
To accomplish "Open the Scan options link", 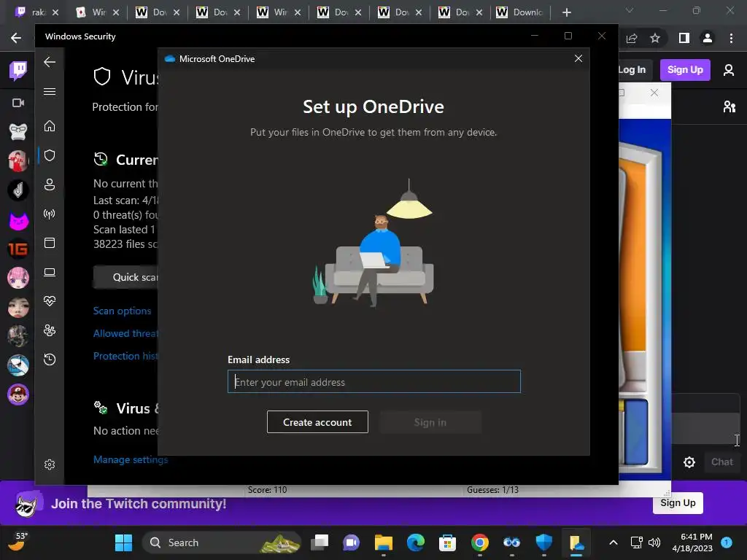I will (x=122, y=311).
